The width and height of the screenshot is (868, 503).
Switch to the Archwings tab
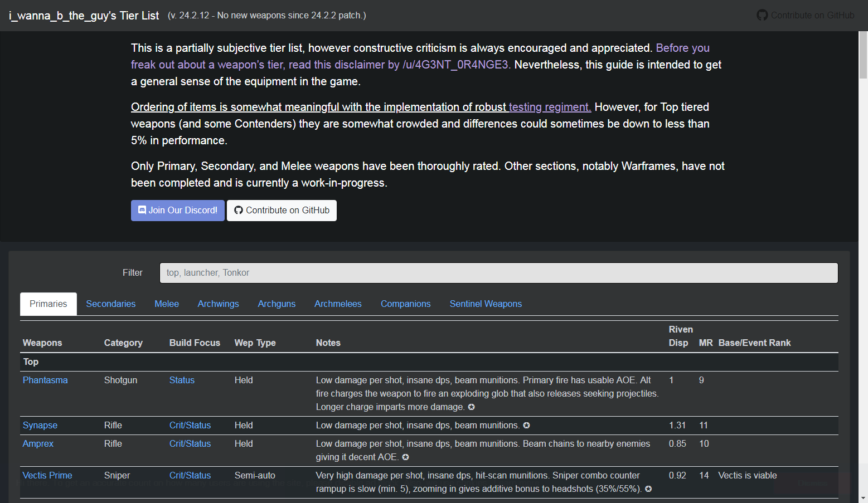point(219,304)
